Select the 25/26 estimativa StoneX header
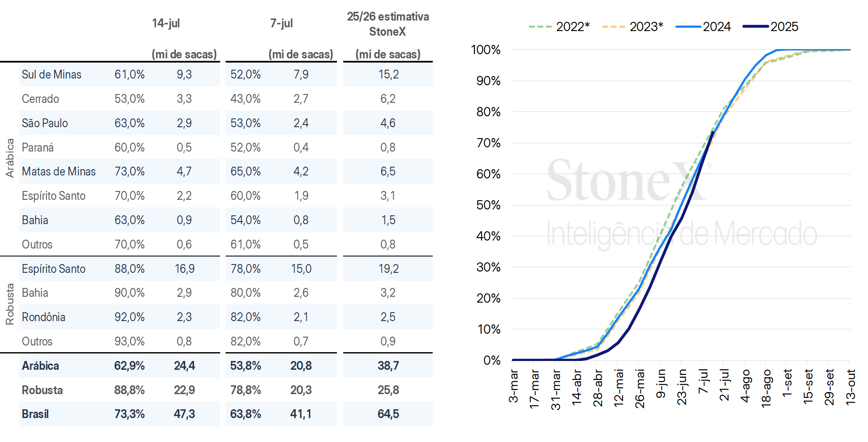This screenshot has height=442, width=868. click(x=388, y=24)
